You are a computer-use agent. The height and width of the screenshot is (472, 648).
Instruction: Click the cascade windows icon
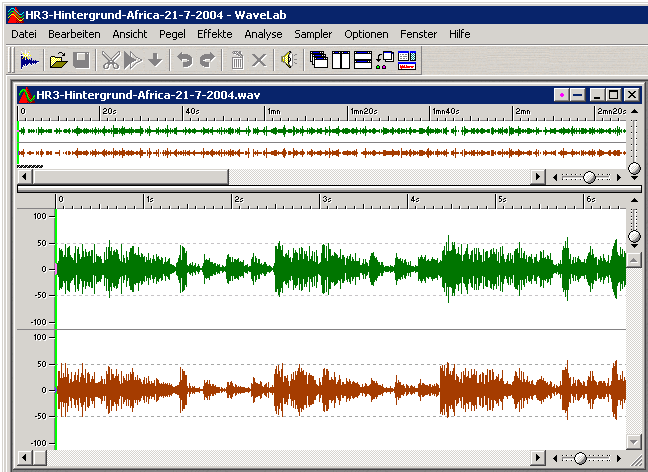click(319, 60)
